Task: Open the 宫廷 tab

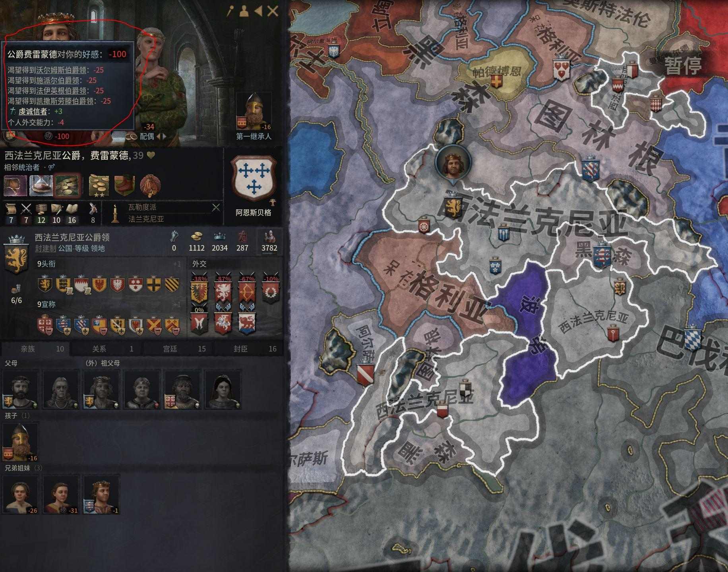Action: tap(178, 349)
